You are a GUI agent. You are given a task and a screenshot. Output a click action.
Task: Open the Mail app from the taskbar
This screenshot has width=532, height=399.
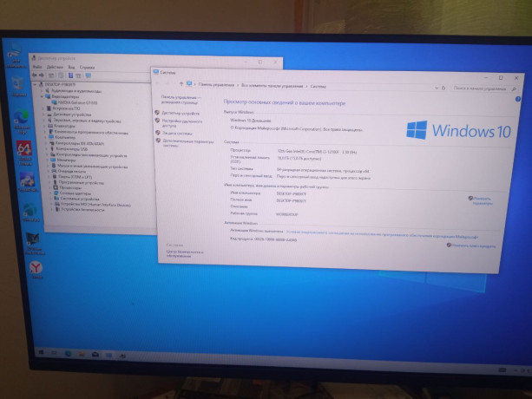(95, 355)
